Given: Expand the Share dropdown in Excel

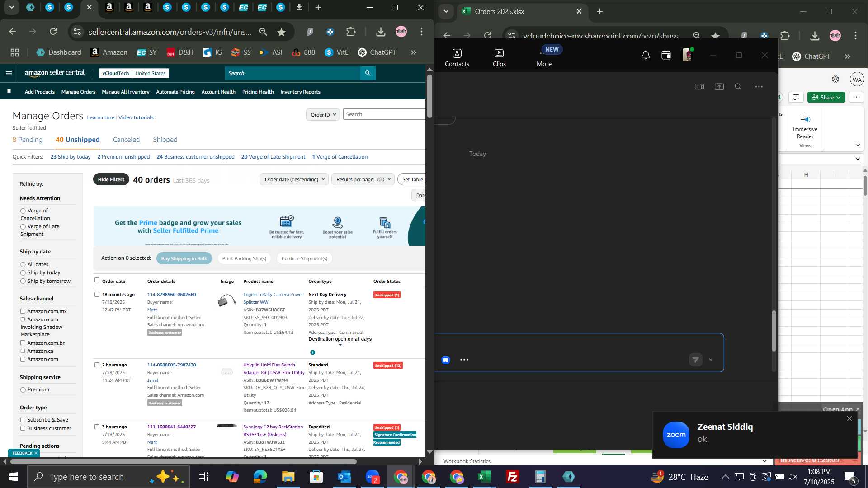Looking at the screenshot, I should pos(838,98).
